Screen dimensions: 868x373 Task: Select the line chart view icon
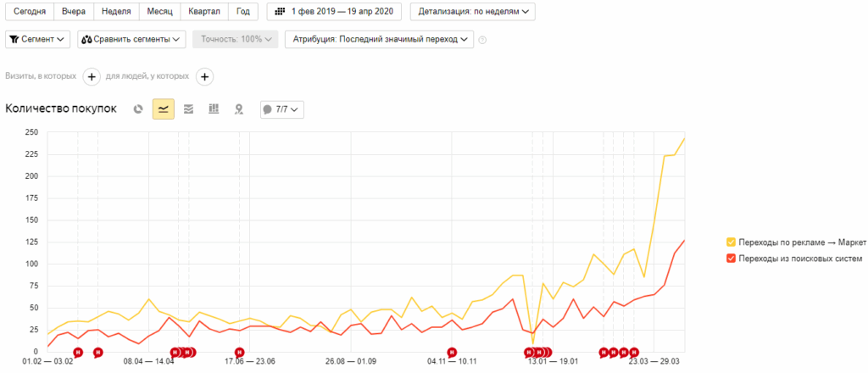(163, 109)
